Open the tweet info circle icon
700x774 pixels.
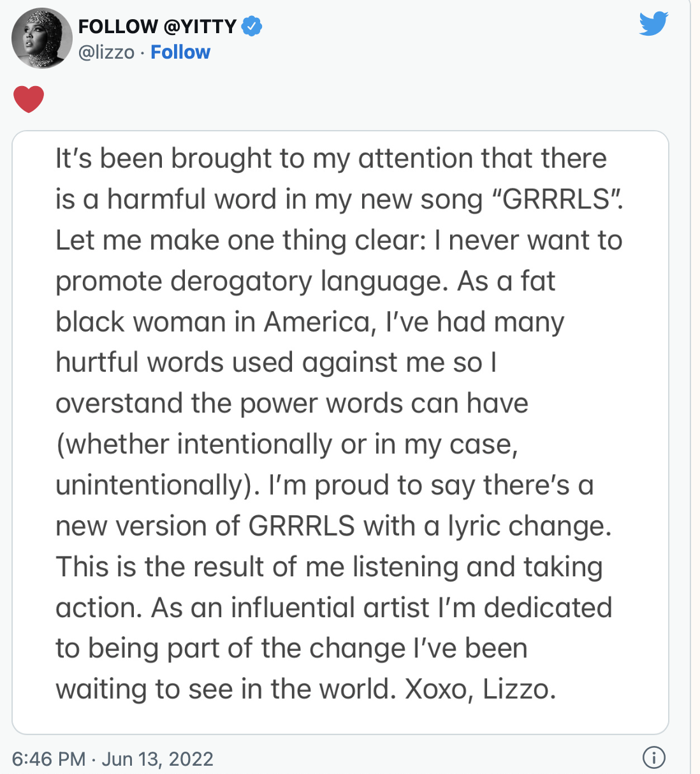tap(654, 757)
